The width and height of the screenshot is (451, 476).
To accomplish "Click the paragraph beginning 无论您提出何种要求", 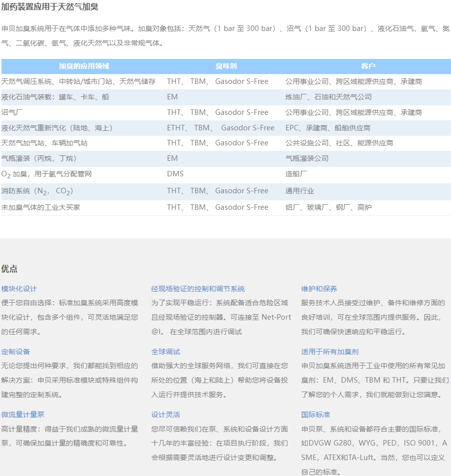I will point(69,380).
